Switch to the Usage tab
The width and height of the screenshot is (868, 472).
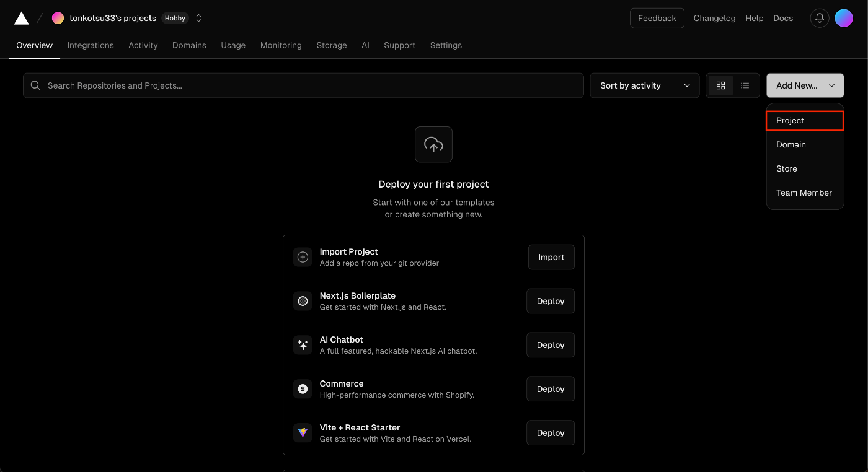click(x=233, y=45)
